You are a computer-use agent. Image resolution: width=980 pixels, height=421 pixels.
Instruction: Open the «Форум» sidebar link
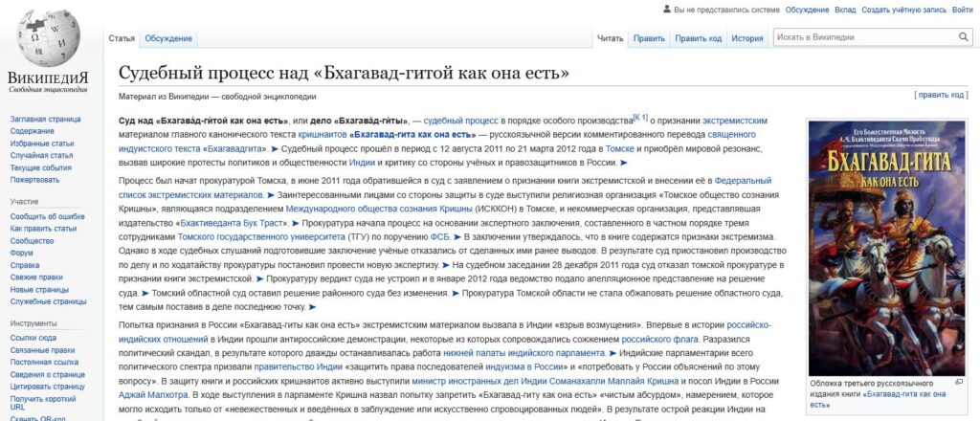click(x=22, y=253)
